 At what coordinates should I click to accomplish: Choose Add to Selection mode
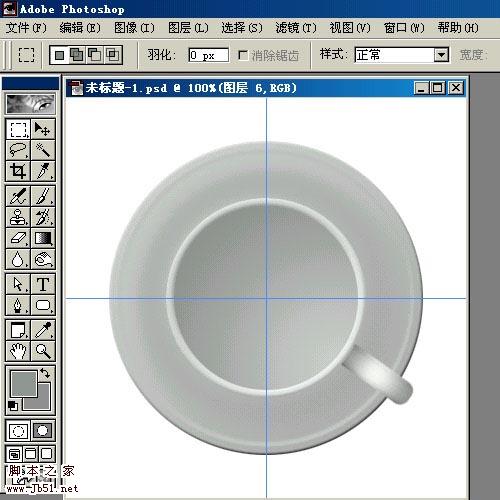point(77,55)
